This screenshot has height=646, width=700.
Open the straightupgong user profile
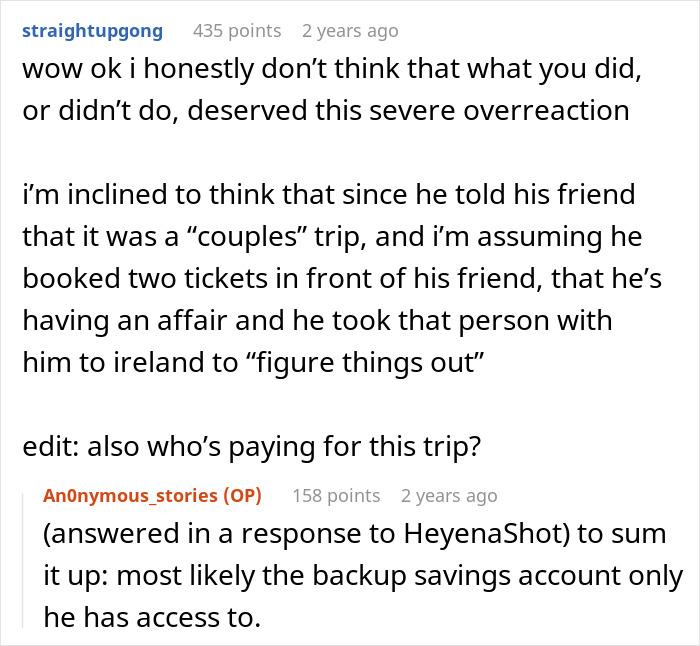[92, 31]
